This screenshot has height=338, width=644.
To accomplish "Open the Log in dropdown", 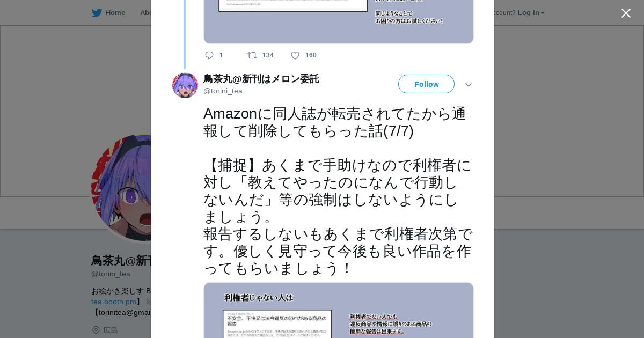I will click(x=531, y=12).
